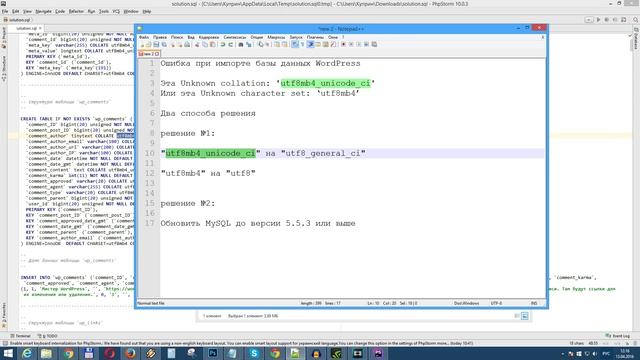This screenshot has width=640, height=360.
Task: Click the Save All icon in Notepad++ toolbar
Action: tap(164, 44)
